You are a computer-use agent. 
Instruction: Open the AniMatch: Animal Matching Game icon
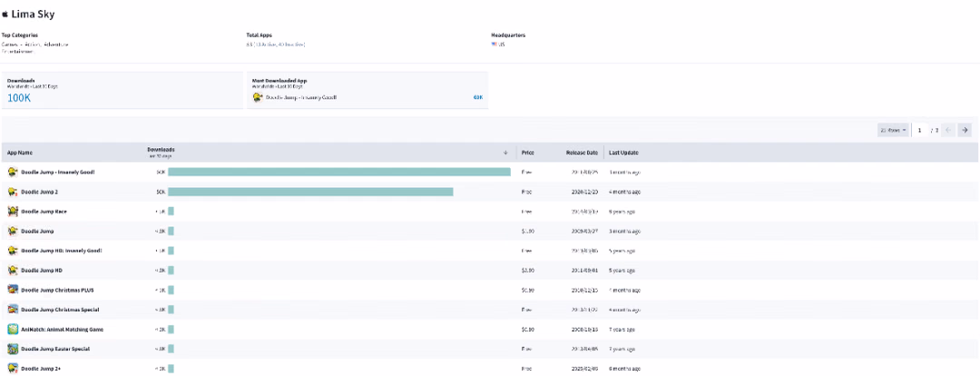pos(13,329)
